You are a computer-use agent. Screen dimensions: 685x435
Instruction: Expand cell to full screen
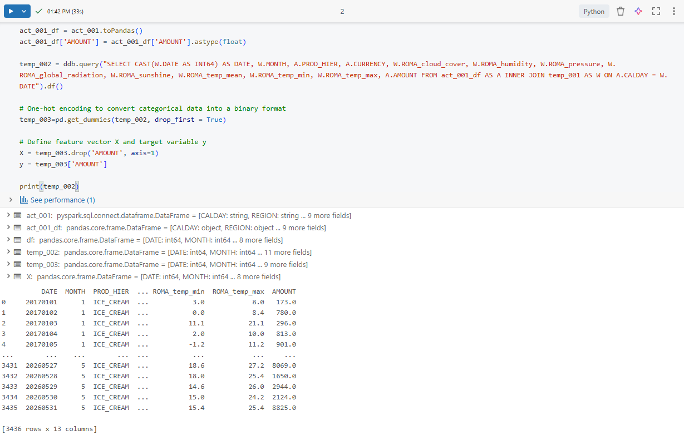click(656, 11)
